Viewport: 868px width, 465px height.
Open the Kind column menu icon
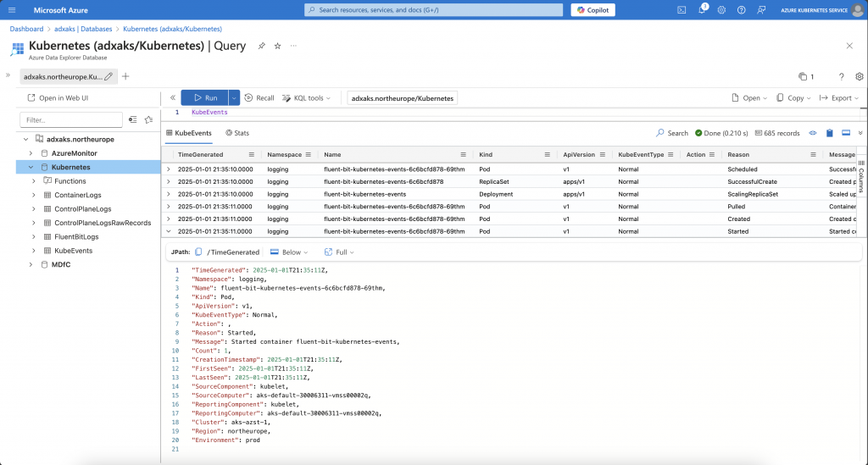[547, 155]
